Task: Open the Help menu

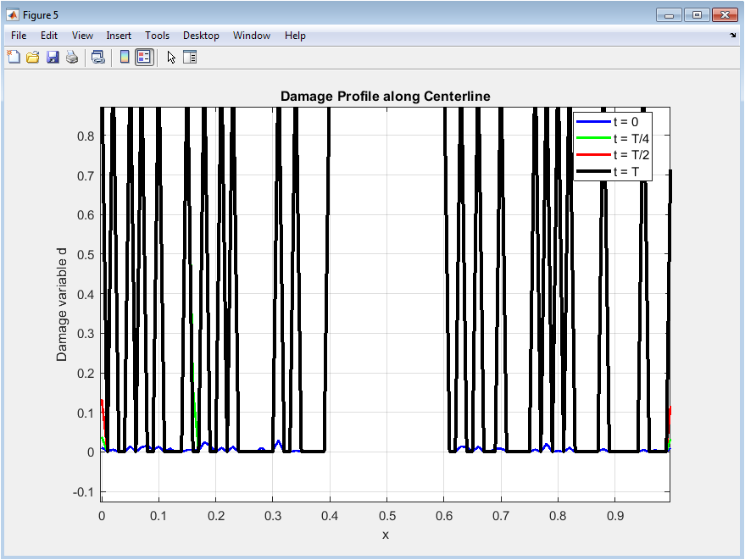Action: coord(295,36)
